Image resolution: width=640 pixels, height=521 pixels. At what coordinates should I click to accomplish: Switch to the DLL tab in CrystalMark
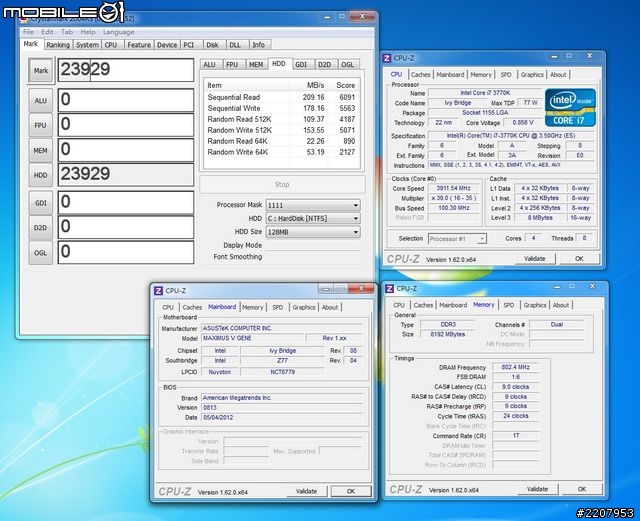tap(235, 45)
